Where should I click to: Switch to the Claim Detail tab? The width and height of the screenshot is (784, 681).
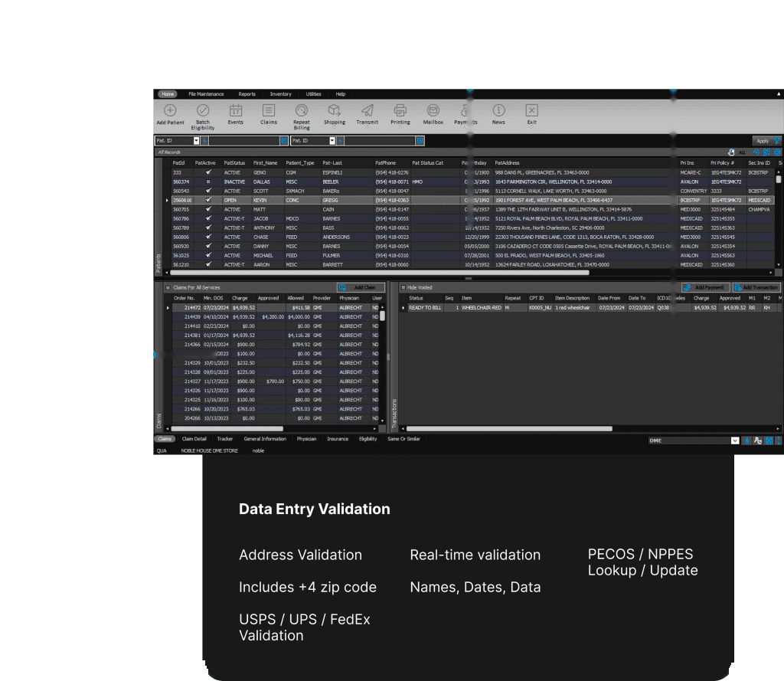(194, 439)
